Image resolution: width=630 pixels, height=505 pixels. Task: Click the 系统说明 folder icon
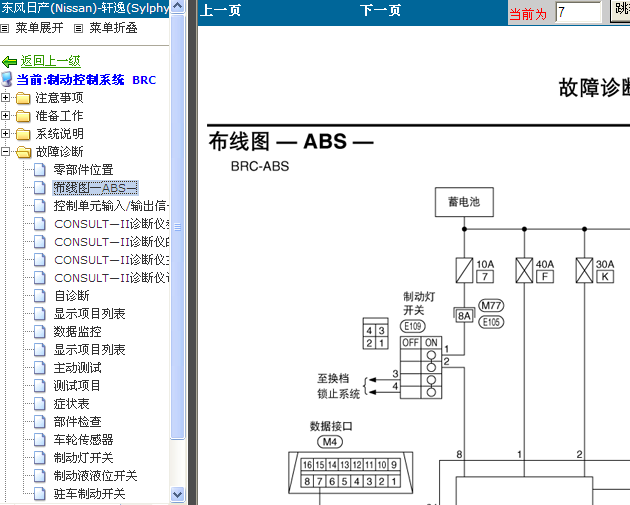(23, 134)
